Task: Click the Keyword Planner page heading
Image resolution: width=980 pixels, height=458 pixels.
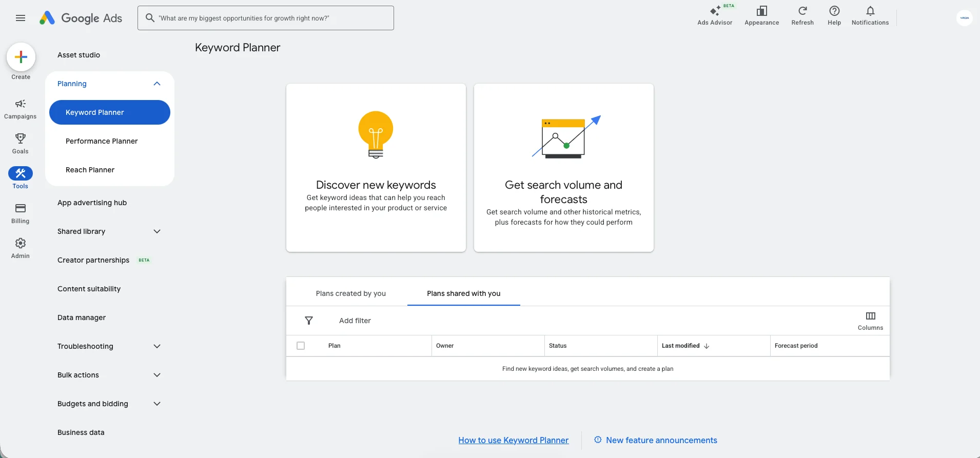Action: coord(238,48)
